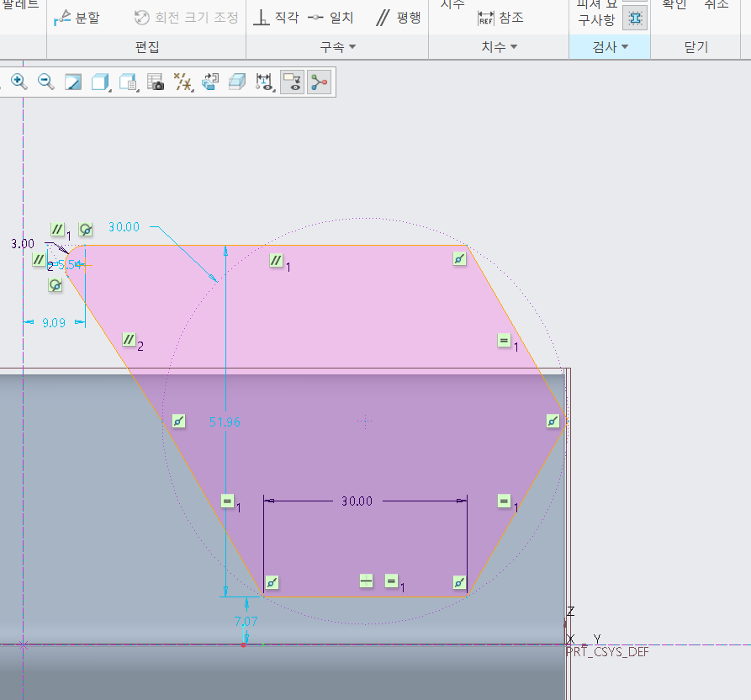Select the 5.54 dimension value
The width and height of the screenshot is (751, 700).
(70, 265)
